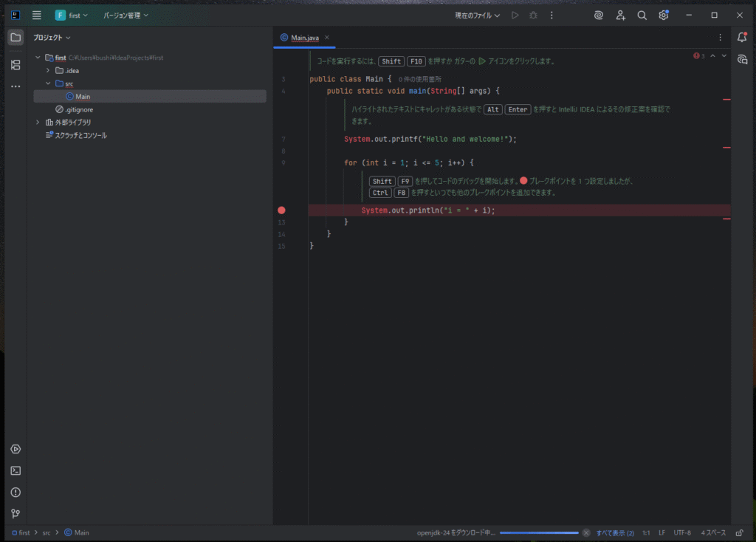Click the breakpoint println line

click(x=428, y=210)
